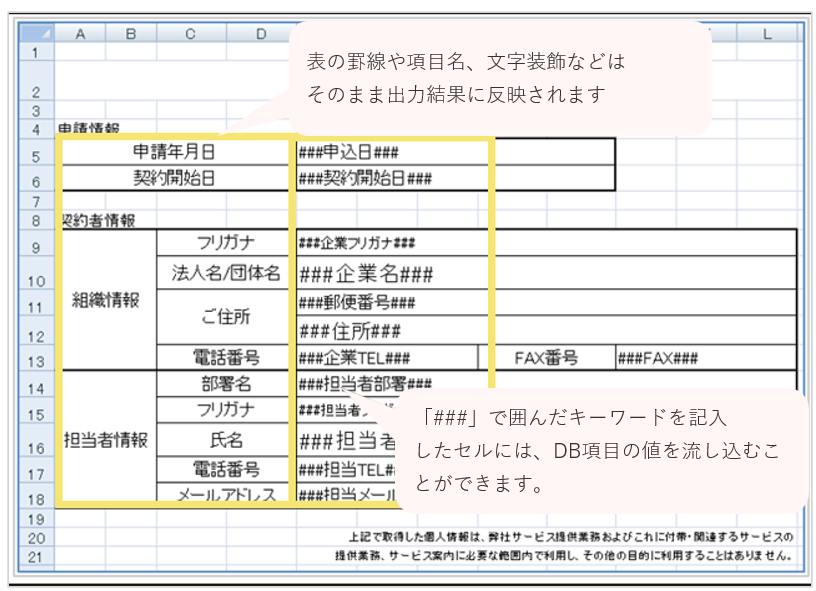The image size is (816, 591).
Task: Select the ###契約開始日### cell
Action: pos(455,178)
